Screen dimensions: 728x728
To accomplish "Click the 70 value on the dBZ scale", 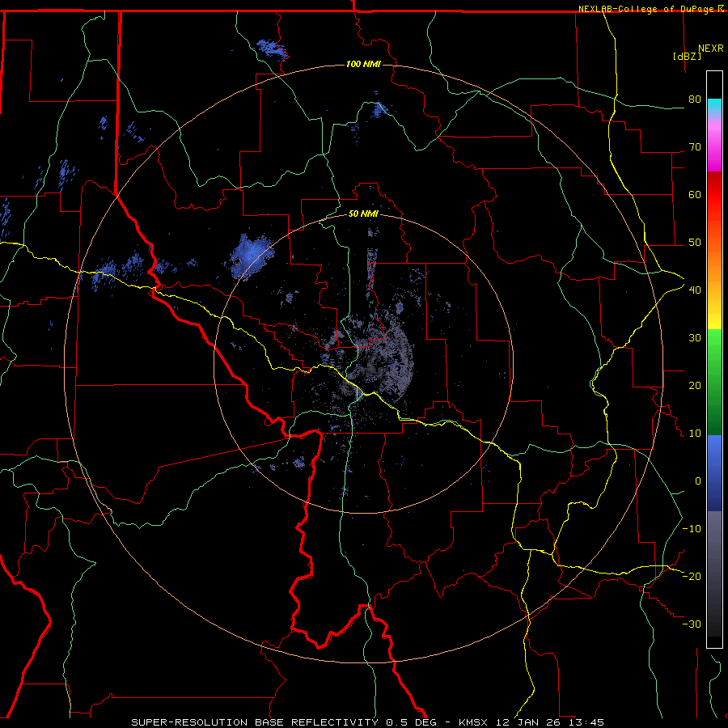I will (x=695, y=146).
